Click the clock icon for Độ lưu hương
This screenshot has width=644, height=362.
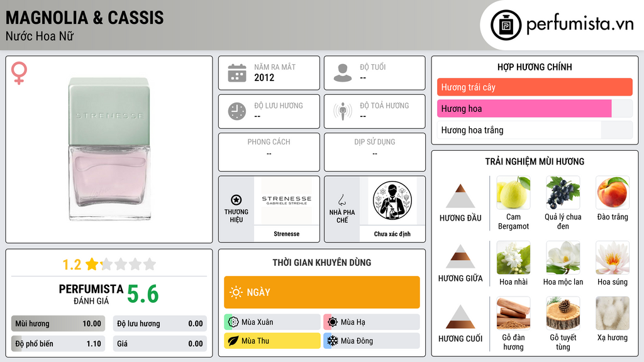237,111
